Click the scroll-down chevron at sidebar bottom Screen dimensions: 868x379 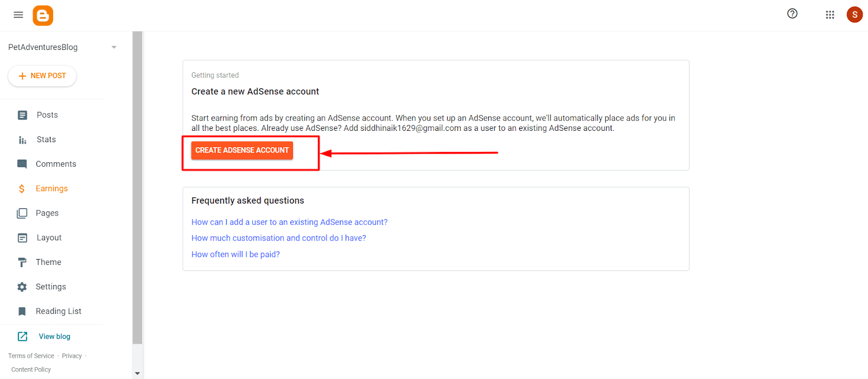point(137,373)
